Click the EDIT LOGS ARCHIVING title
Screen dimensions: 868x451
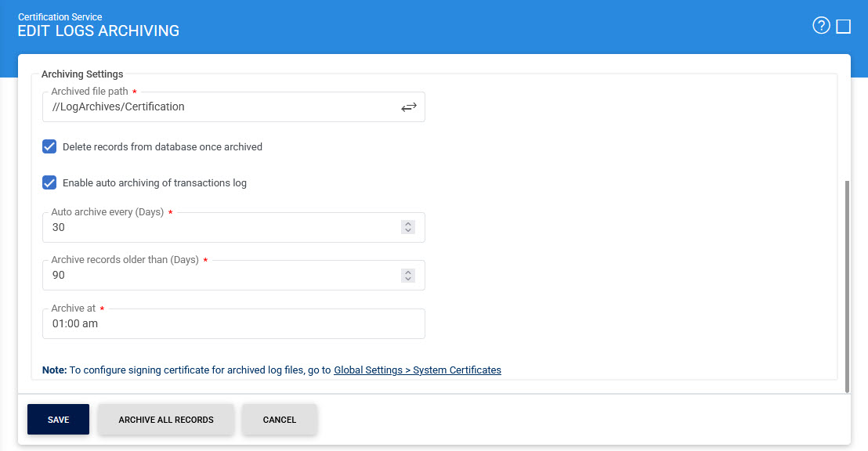click(x=99, y=31)
